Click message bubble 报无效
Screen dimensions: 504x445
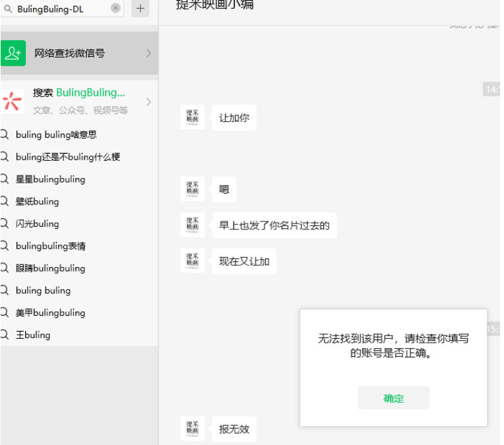pos(234,429)
